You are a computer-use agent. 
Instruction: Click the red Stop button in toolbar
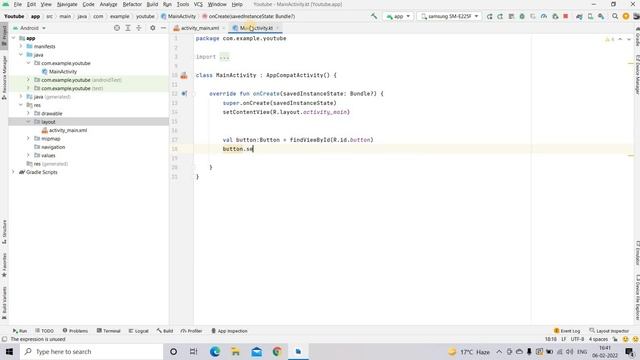[x=566, y=16]
